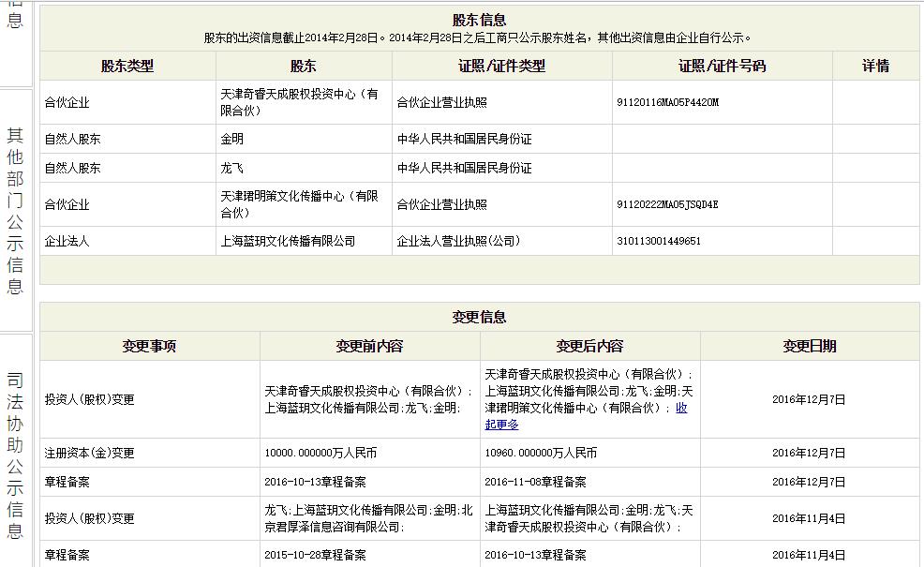Image resolution: width=924 pixels, height=567 pixels.
Task: Click 合伙企业营业执照 in the 91120116MA05P4420M row
Action: point(442,102)
